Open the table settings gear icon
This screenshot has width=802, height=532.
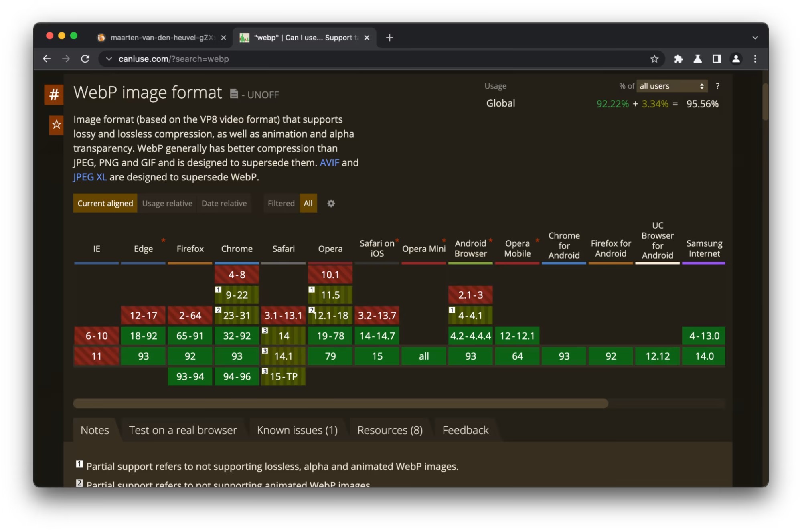[x=331, y=204]
